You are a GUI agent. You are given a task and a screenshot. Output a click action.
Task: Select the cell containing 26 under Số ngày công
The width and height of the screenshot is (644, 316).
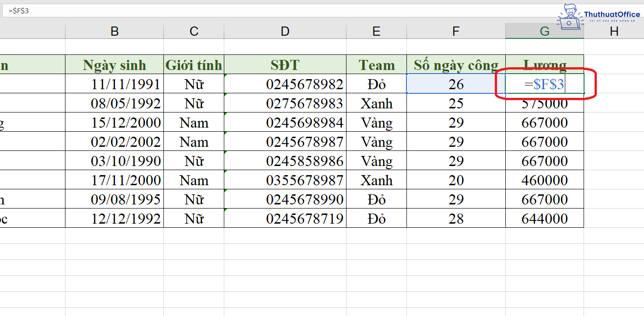coord(455,84)
